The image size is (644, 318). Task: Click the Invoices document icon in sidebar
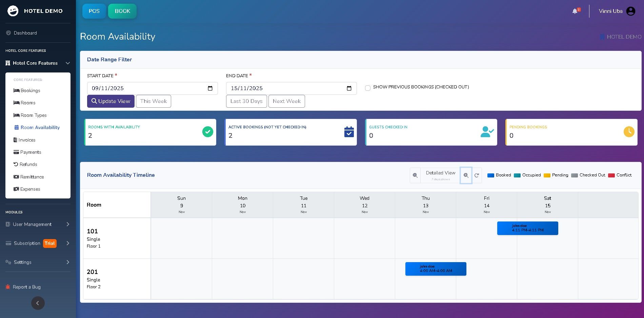15,140
